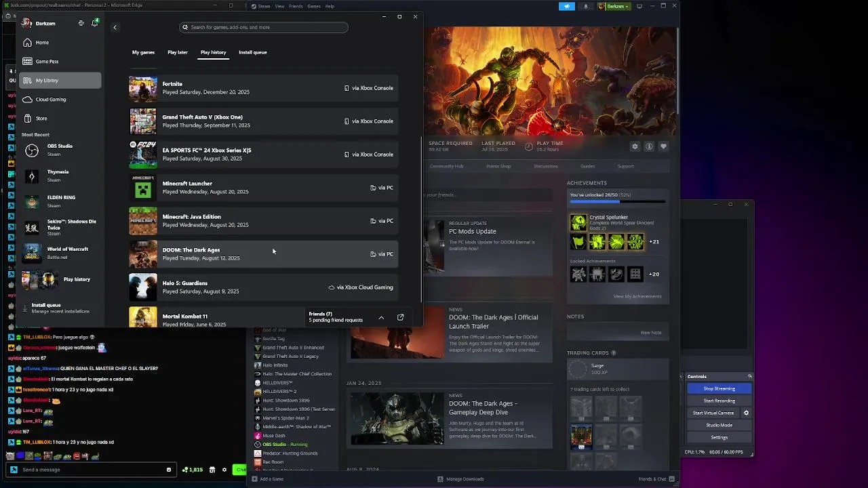The height and width of the screenshot is (488, 868).
Task: Open ELDEN RING in Most Recent list
Action: click(60, 201)
